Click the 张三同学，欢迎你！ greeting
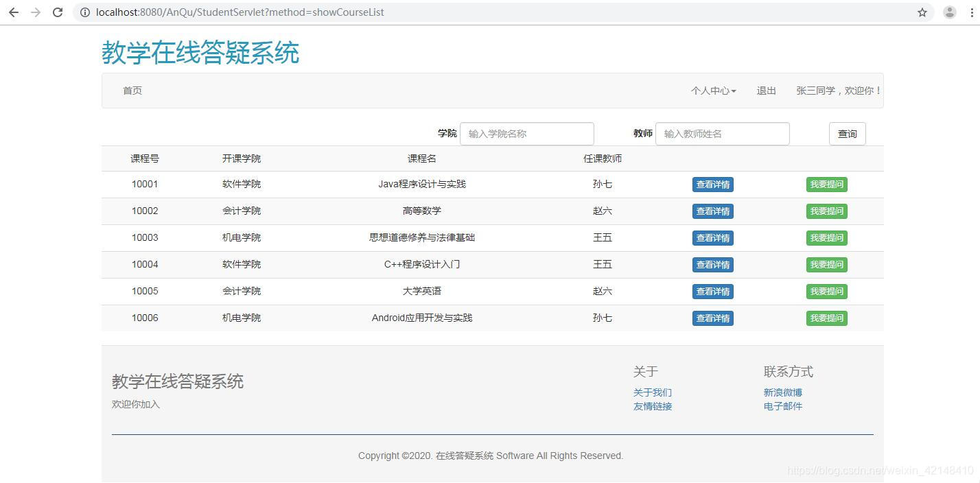Image resolution: width=980 pixels, height=483 pixels. point(839,91)
